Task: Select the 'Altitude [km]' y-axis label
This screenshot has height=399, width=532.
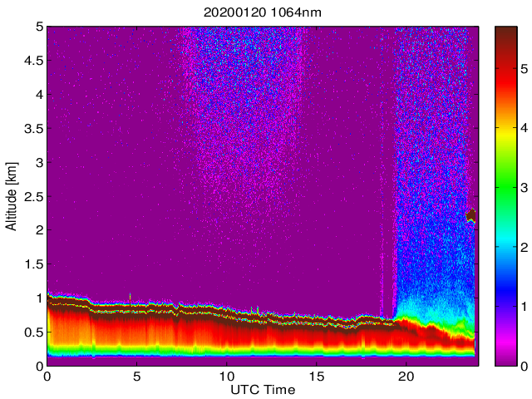Action: point(12,195)
